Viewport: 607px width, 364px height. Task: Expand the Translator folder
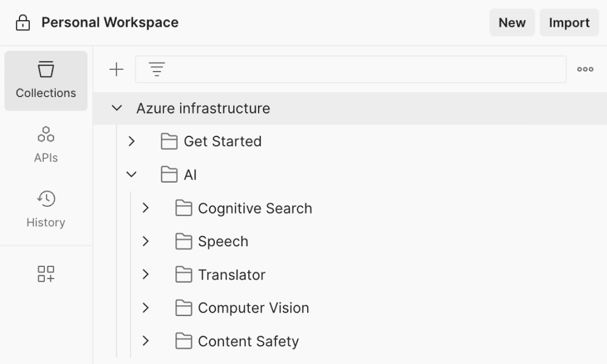point(146,274)
